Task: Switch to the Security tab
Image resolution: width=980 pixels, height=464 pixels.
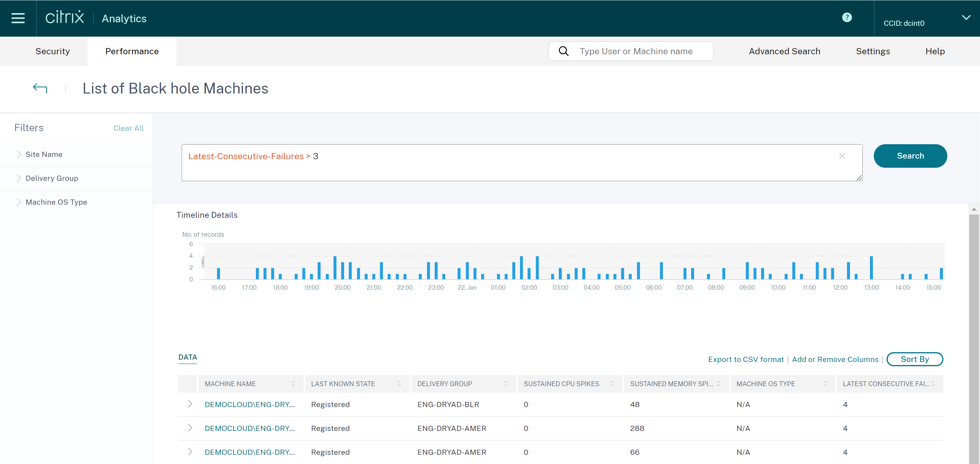Action: pos(53,51)
